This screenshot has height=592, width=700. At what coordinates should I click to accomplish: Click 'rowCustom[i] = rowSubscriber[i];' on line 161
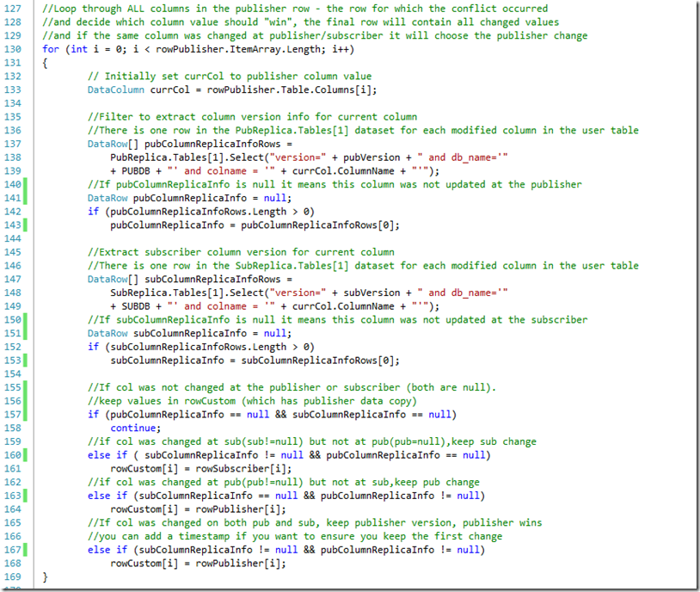pyautogui.click(x=201, y=469)
